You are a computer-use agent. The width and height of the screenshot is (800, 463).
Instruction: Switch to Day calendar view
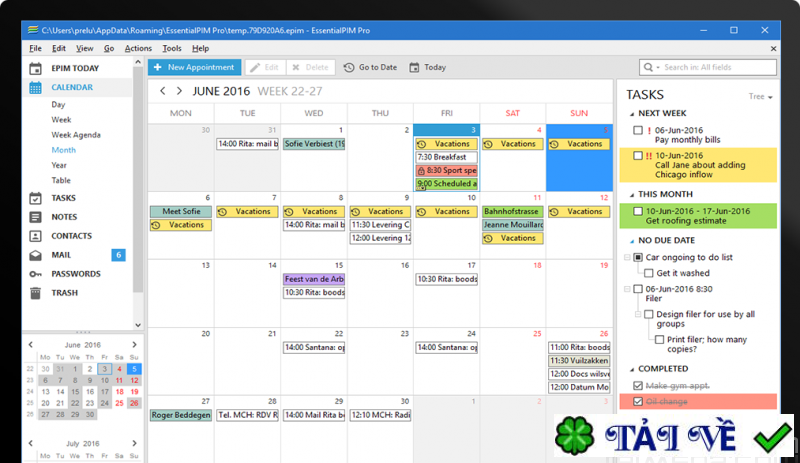pos(58,105)
